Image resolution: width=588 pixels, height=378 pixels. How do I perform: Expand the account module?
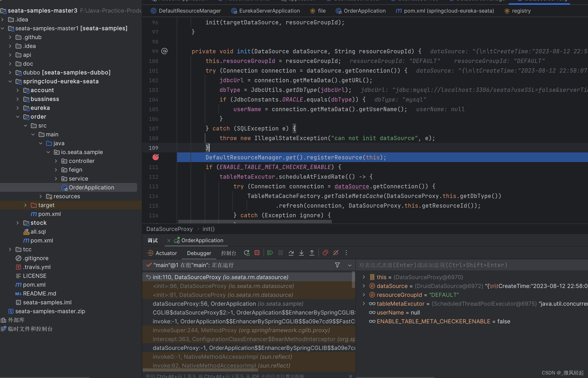(18, 90)
